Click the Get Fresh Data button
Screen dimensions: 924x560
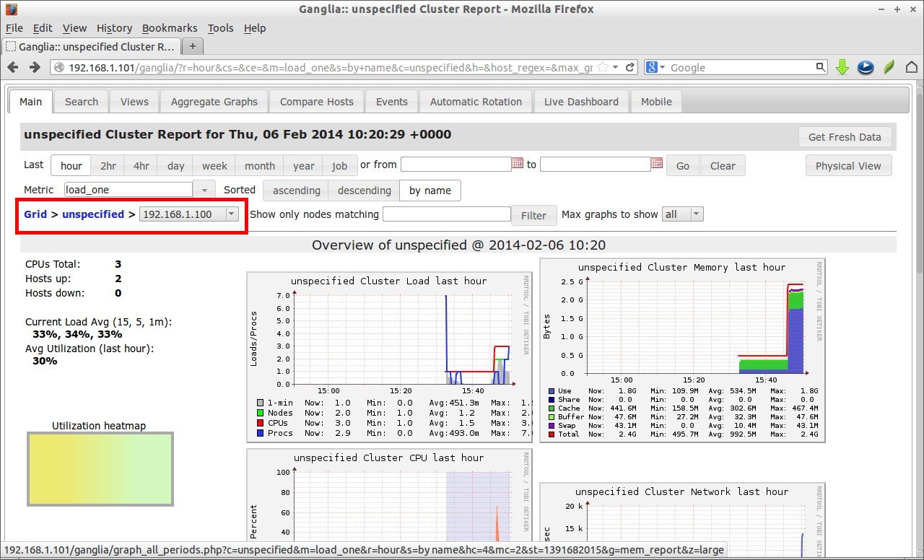click(x=845, y=137)
